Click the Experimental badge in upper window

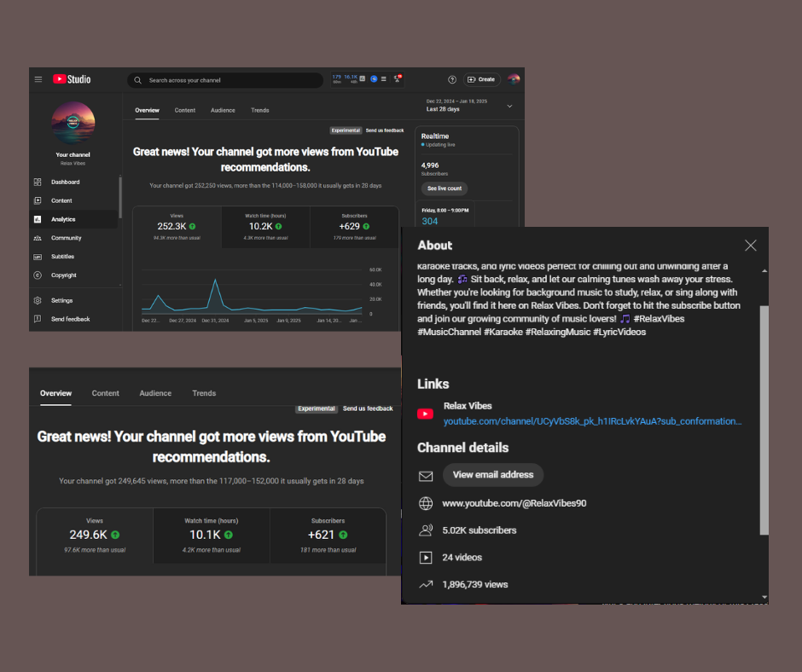point(346,130)
